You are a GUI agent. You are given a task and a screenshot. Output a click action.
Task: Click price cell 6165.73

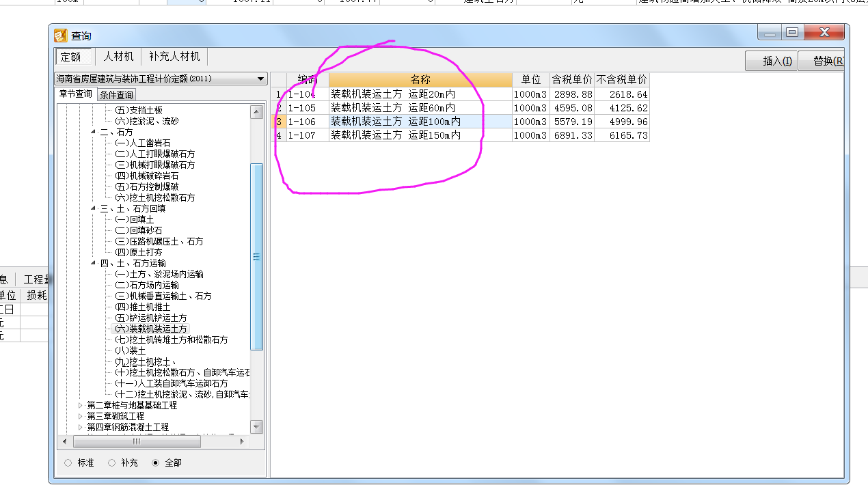[622, 135]
